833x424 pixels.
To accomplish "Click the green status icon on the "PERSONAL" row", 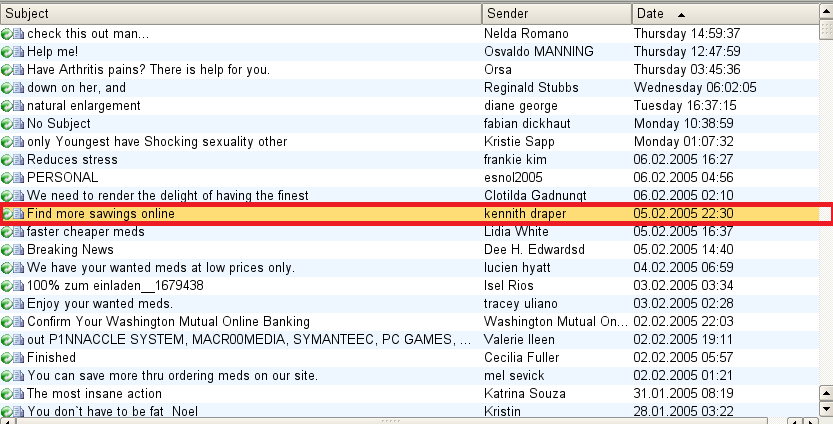I will [7, 178].
